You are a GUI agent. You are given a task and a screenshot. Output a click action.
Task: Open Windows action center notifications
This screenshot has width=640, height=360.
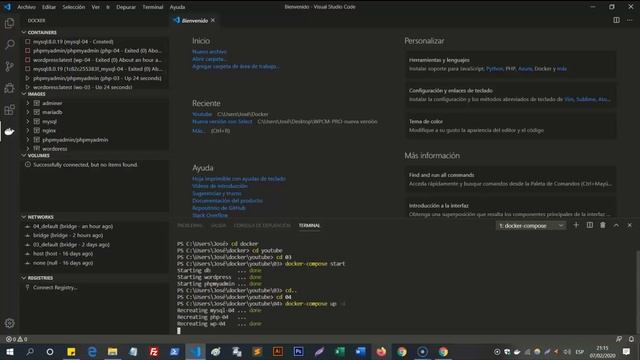(x=626, y=351)
